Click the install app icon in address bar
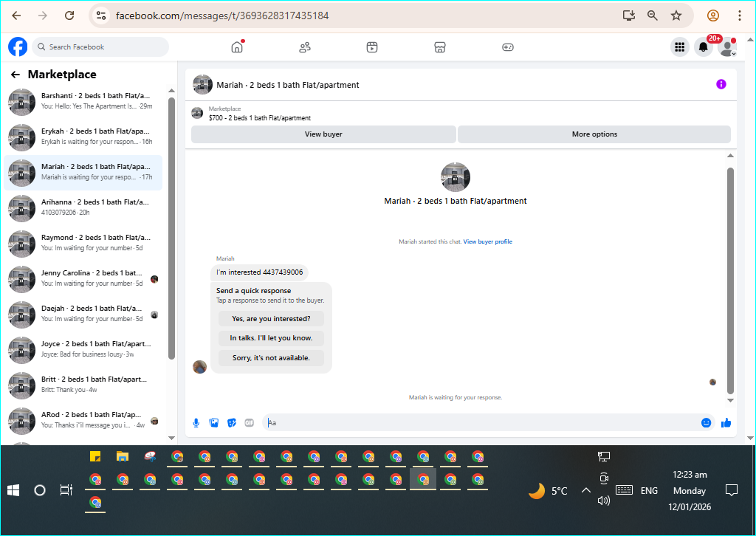756x536 pixels. click(x=629, y=16)
